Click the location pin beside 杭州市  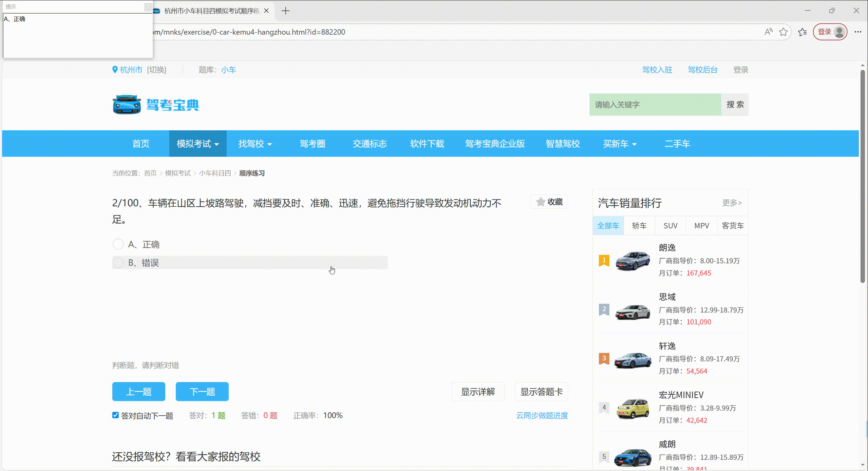click(114, 69)
